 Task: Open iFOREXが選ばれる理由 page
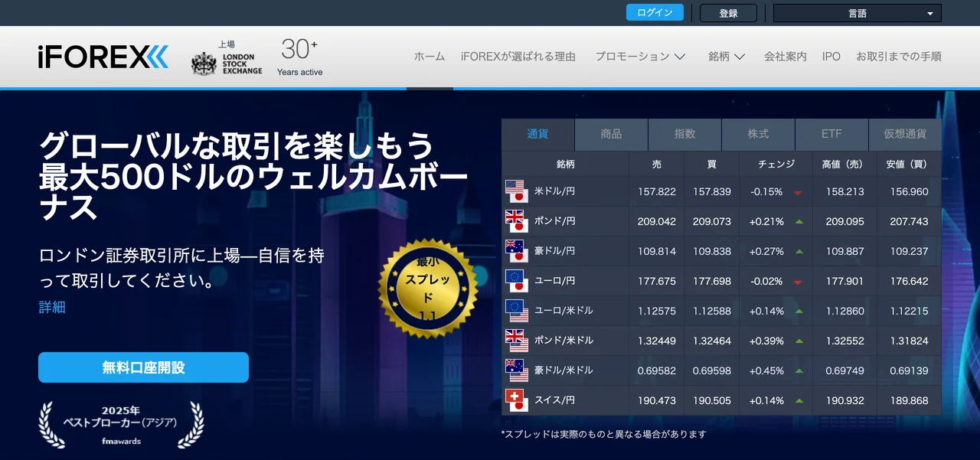coord(518,57)
